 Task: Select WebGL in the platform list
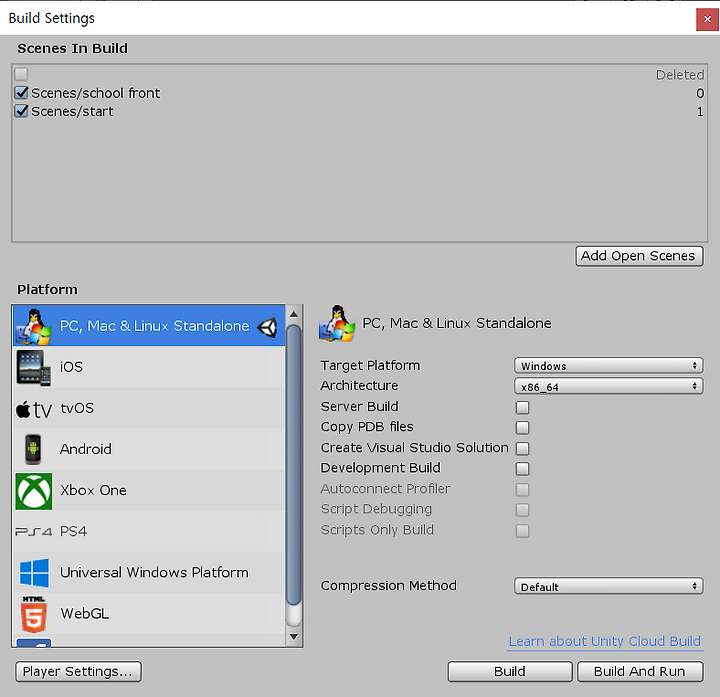point(149,613)
